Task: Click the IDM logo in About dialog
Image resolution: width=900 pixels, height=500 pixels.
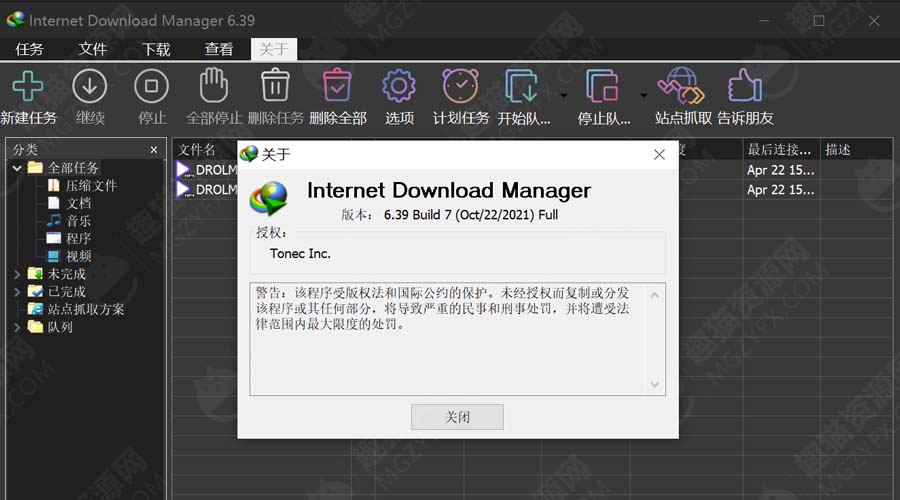Action: (269, 199)
